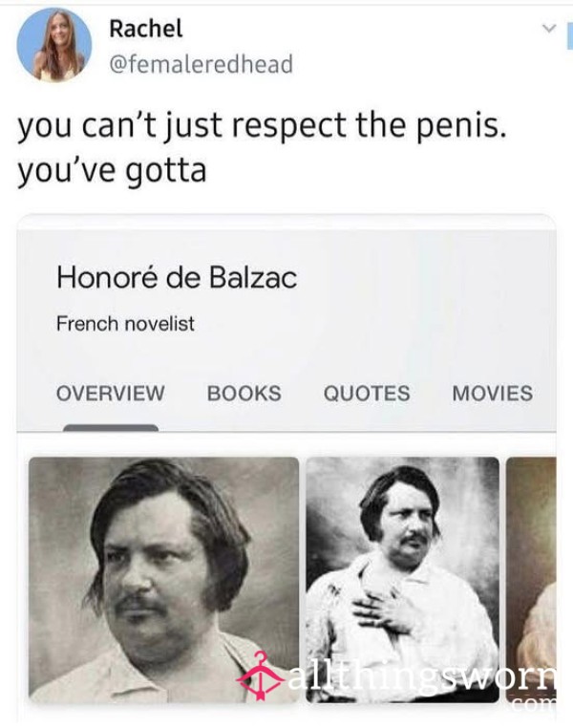Switch to the Overview tab
The image size is (573, 728).
pos(111,394)
